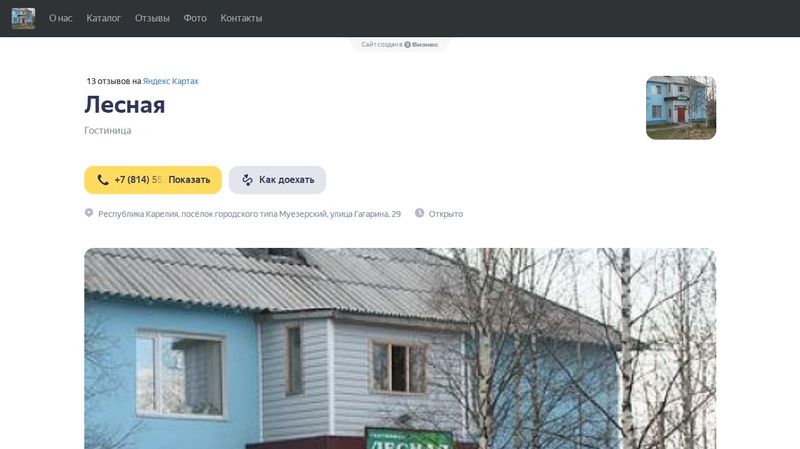Expand the Открыто opening hours status
800x449 pixels.
tap(446, 214)
